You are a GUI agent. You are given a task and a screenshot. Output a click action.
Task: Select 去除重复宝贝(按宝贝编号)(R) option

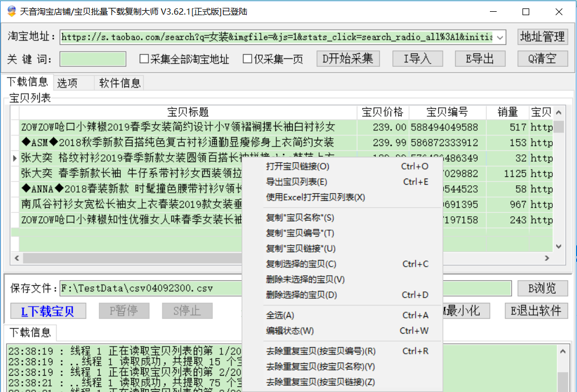(320, 352)
